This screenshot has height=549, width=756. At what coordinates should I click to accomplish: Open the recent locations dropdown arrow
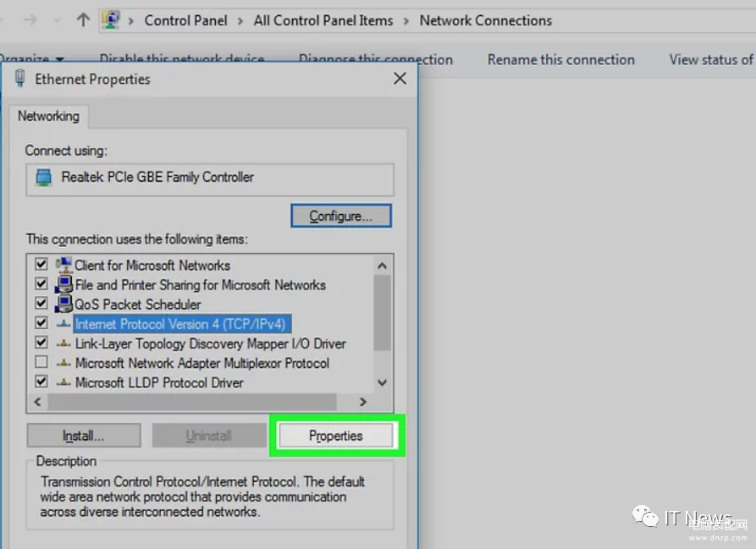click(58, 20)
